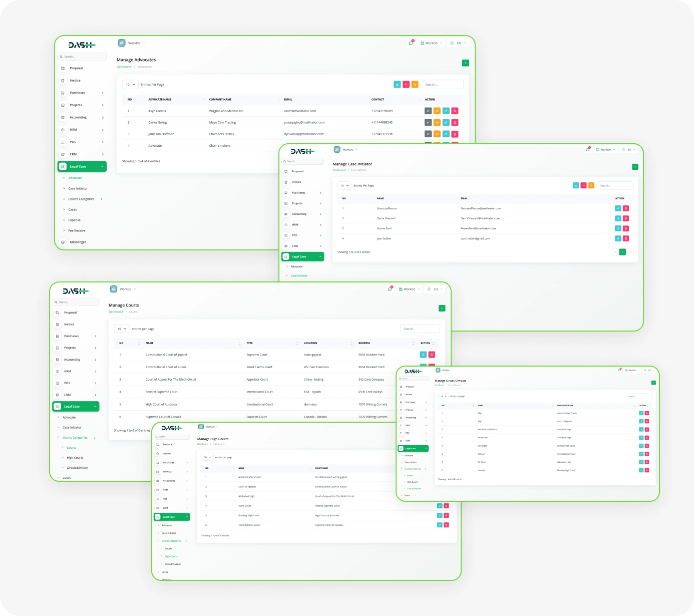Open WorkDo workspace dropdown beside Manage Courts notifications
This screenshot has width=694, height=616.
[410, 289]
